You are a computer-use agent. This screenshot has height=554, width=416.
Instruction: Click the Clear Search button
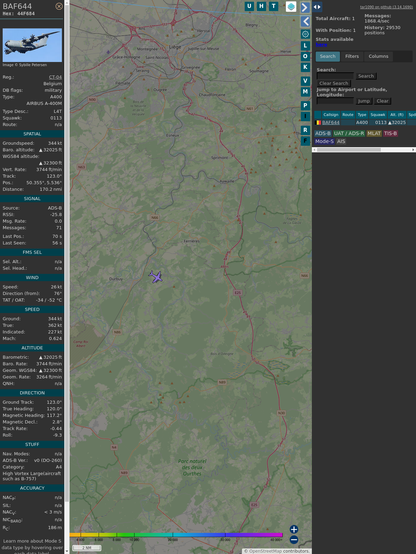pyautogui.click(x=334, y=83)
